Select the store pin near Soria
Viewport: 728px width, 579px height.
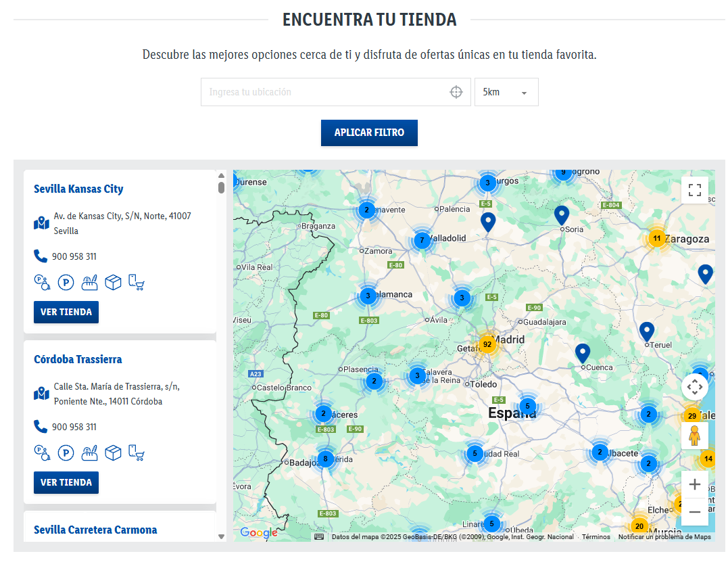[562, 215]
